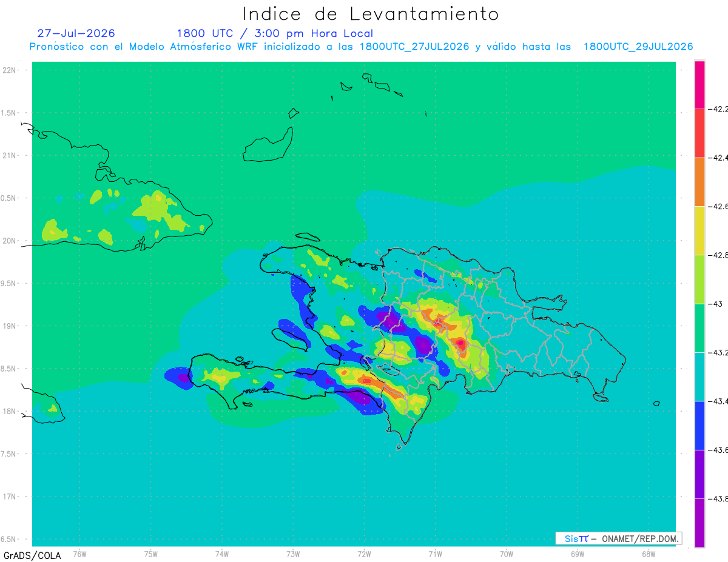This screenshot has height=562, width=728.
Task: Click longitude label "69W"
Action: [x=578, y=554]
